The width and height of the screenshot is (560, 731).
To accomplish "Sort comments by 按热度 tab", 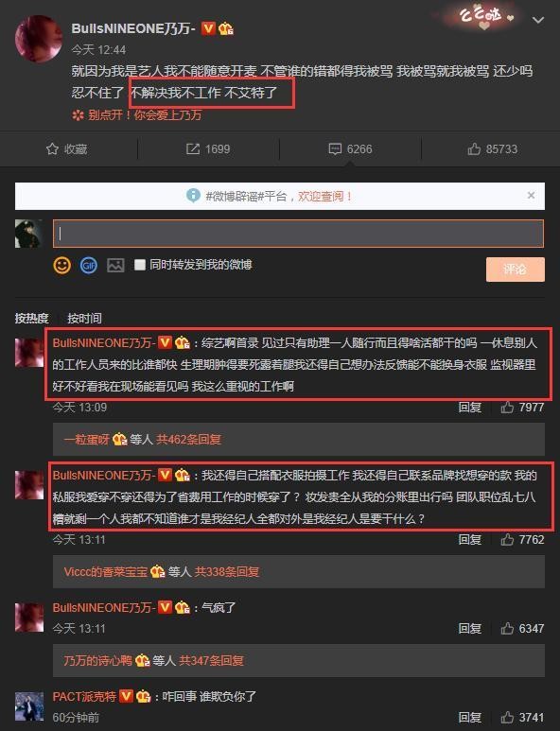I will (32, 319).
